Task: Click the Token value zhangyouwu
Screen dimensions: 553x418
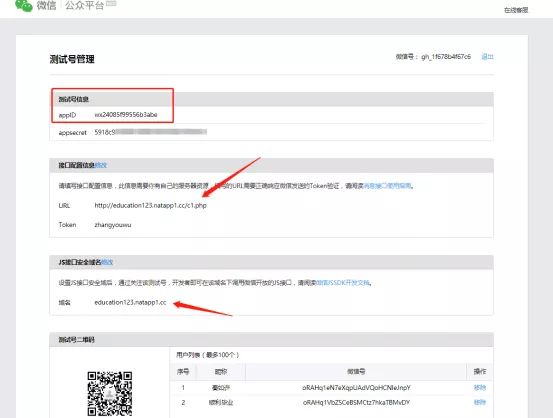Action: pyautogui.click(x=113, y=225)
